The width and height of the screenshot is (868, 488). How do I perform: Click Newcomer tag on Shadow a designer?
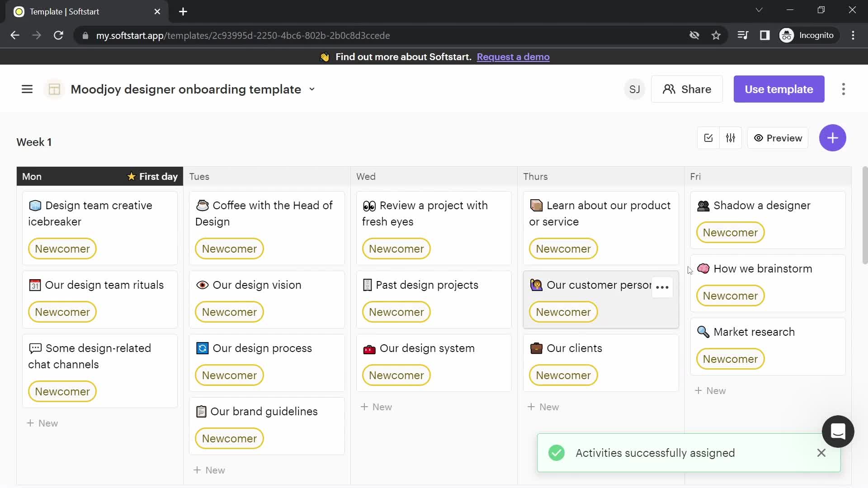coord(730,233)
